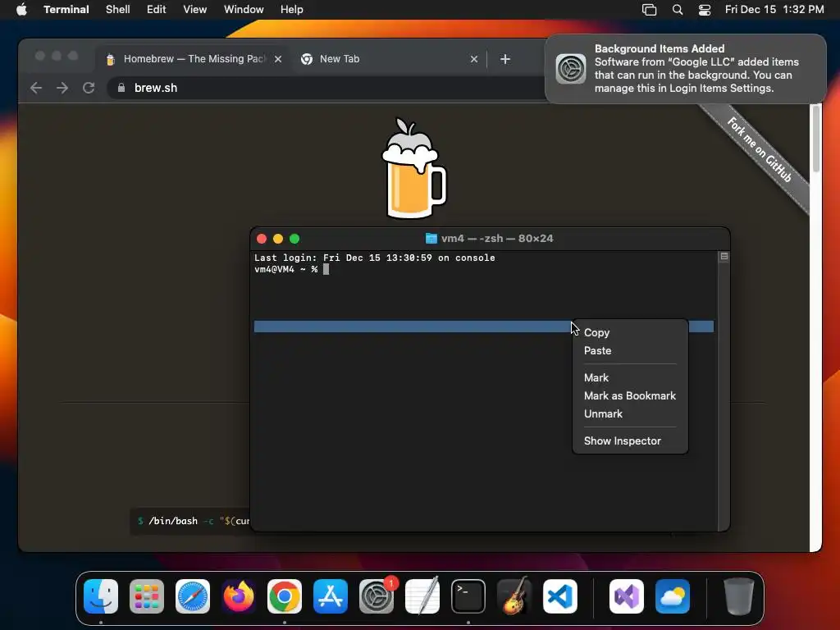The image size is (840, 630).
Task: Click the Stage Manager menu bar icon
Action: (x=650, y=10)
